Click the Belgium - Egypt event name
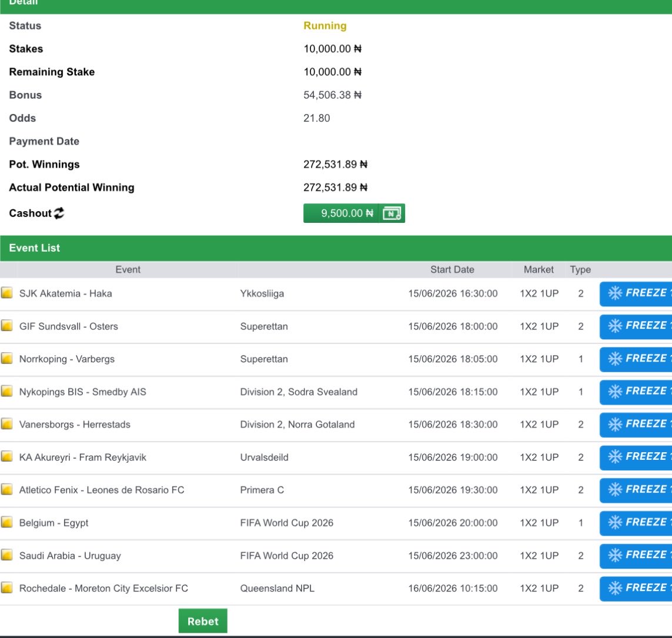The image size is (672, 638). coord(54,523)
